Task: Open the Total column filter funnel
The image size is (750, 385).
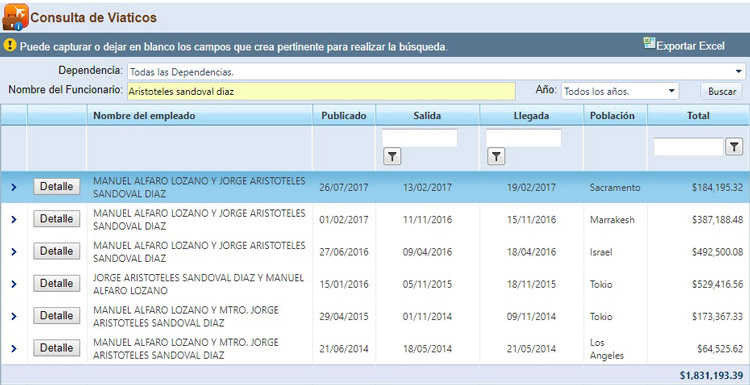Action: (x=734, y=147)
